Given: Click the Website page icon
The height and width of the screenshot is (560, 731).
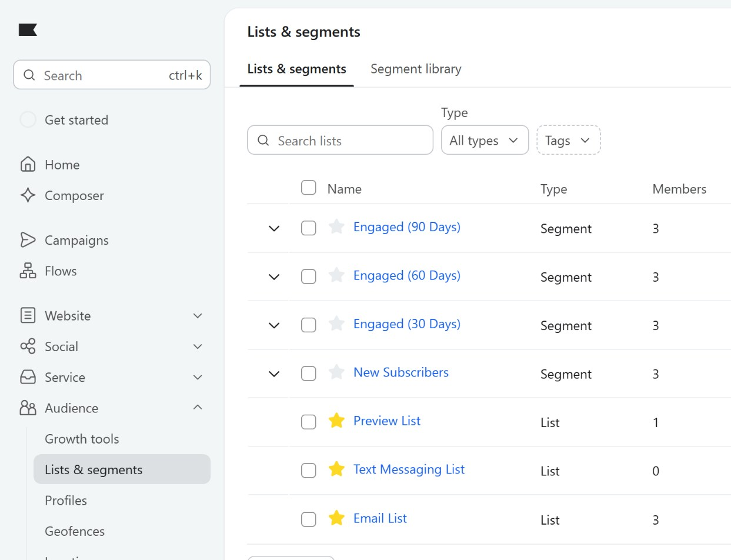Looking at the screenshot, I should coord(28,315).
